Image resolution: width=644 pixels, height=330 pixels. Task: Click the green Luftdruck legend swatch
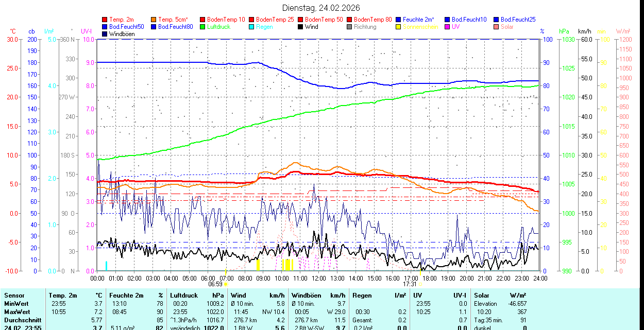click(202, 27)
